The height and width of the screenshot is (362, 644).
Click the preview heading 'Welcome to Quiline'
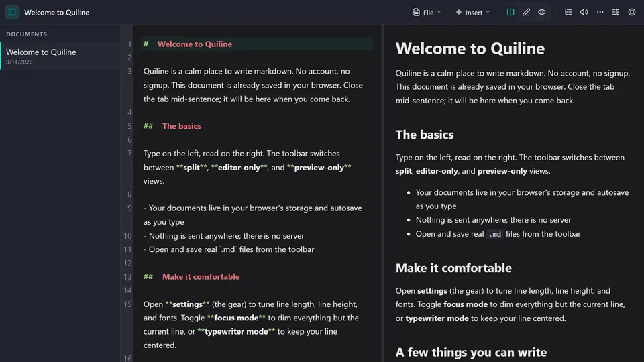[x=470, y=48]
